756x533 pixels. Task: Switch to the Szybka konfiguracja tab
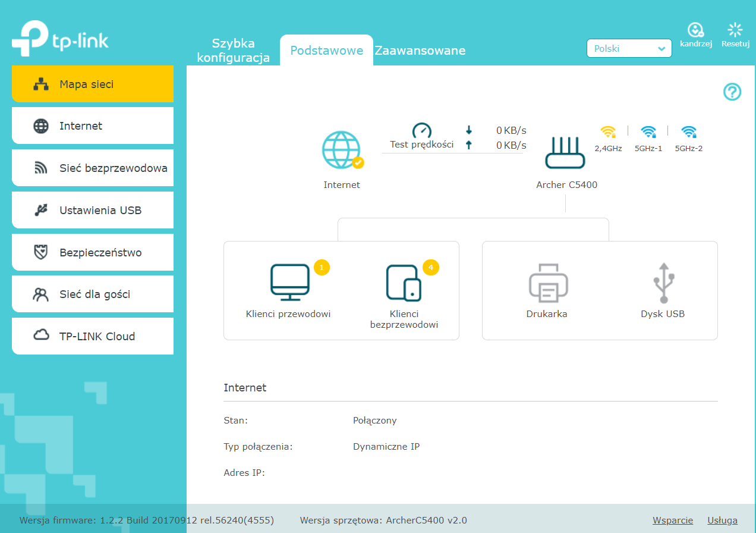tap(234, 51)
